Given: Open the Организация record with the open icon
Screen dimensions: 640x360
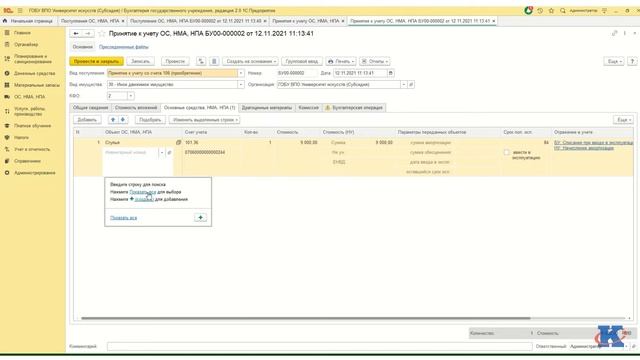Looking at the screenshot, I should (x=411, y=84).
